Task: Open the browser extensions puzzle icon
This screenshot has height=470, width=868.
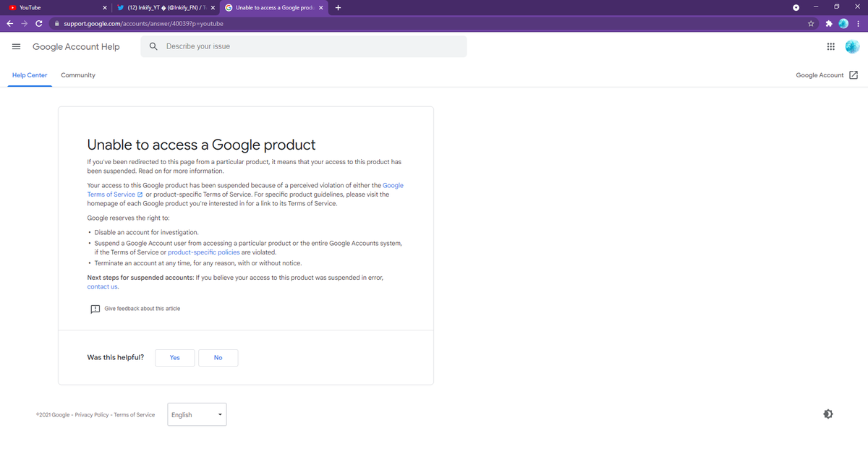Action: pyautogui.click(x=828, y=23)
